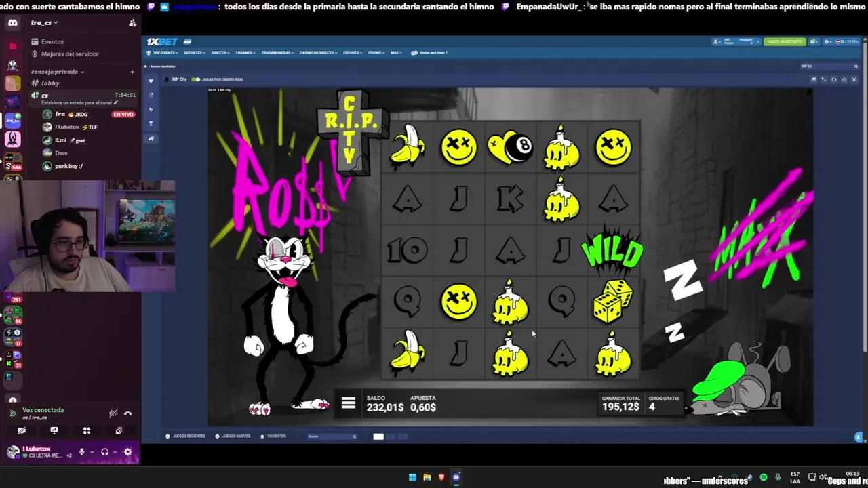The height and width of the screenshot is (488, 868).
Task: Enter fullscreen with the expand arrows icon
Action: tap(824, 79)
